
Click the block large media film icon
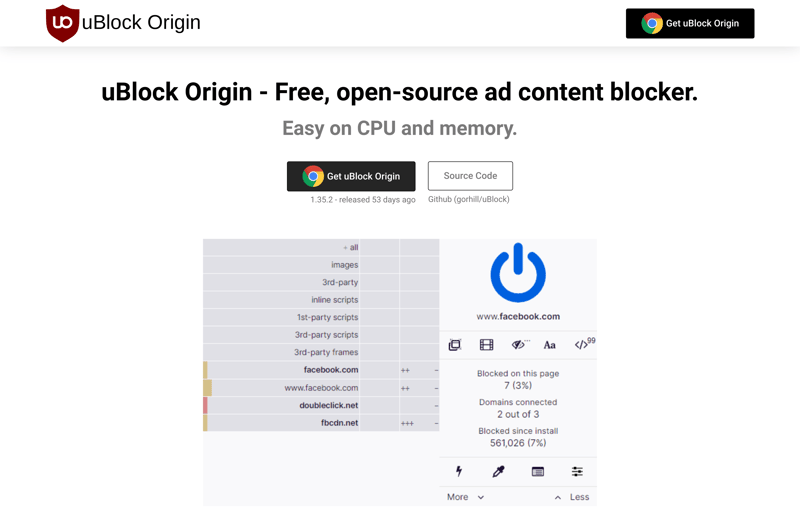coord(486,345)
